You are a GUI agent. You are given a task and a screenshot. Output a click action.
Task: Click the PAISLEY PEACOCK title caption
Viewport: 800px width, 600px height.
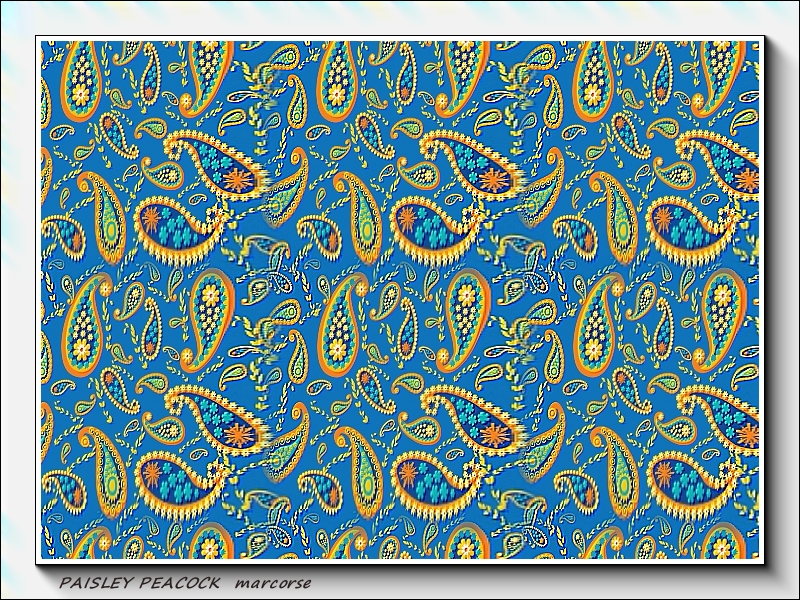(140, 582)
